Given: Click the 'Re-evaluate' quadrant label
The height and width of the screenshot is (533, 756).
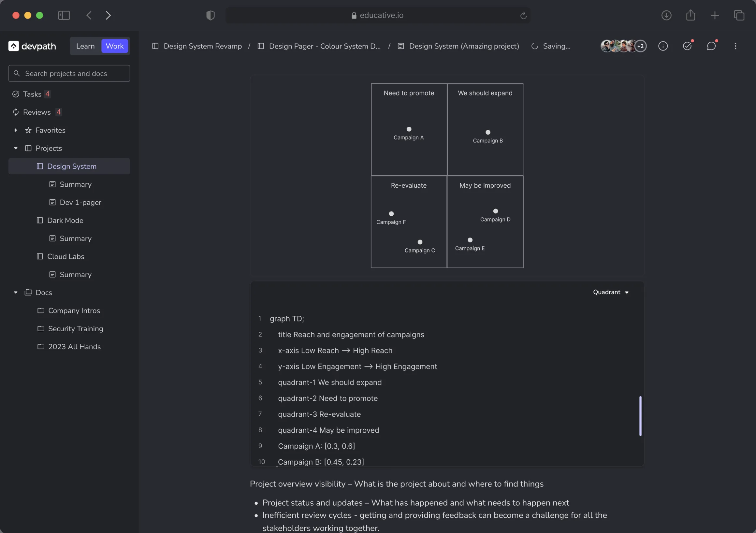Looking at the screenshot, I should pyautogui.click(x=409, y=185).
